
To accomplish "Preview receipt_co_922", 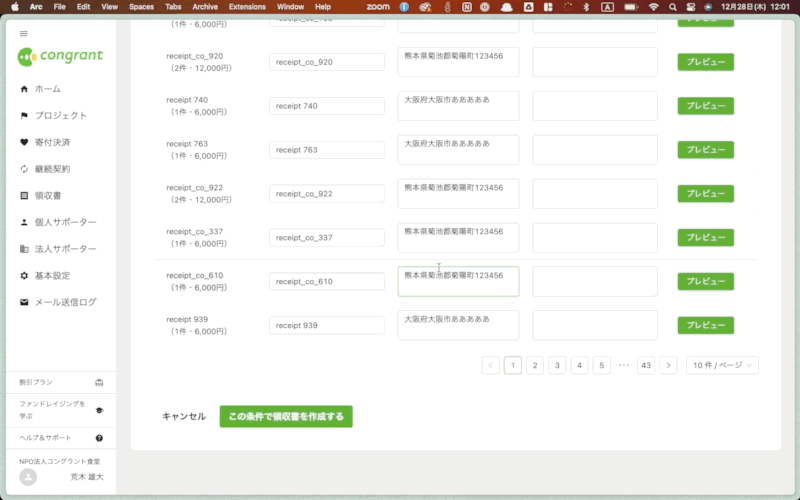I will [706, 193].
